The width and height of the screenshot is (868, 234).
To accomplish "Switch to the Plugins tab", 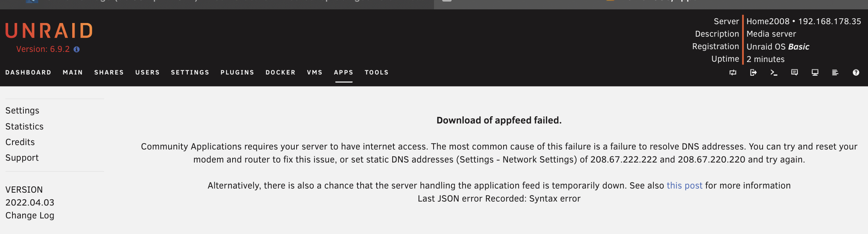I will 237,73.
